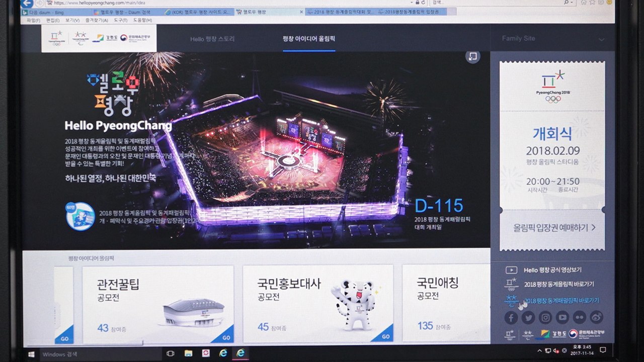The width and height of the screenshot is (644, 362).
Task: Open the Instagram social icon
Action: (545, 317)
